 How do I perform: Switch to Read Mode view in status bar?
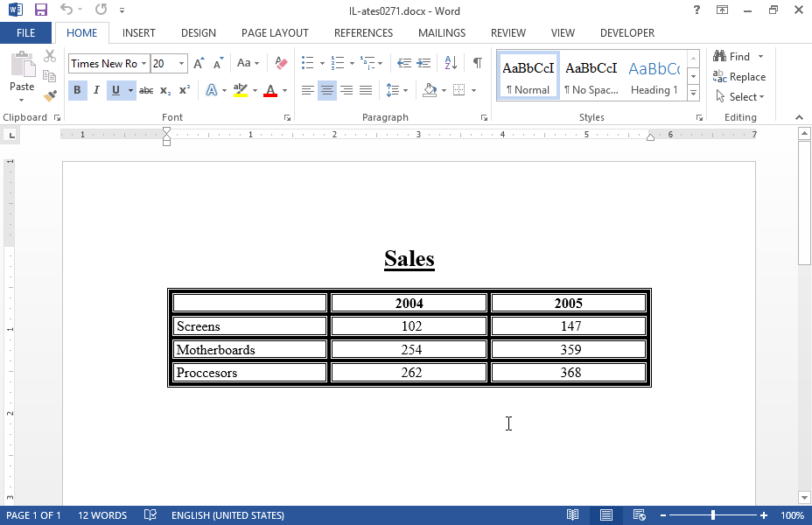pyautogui.click(x=572, y=515)
